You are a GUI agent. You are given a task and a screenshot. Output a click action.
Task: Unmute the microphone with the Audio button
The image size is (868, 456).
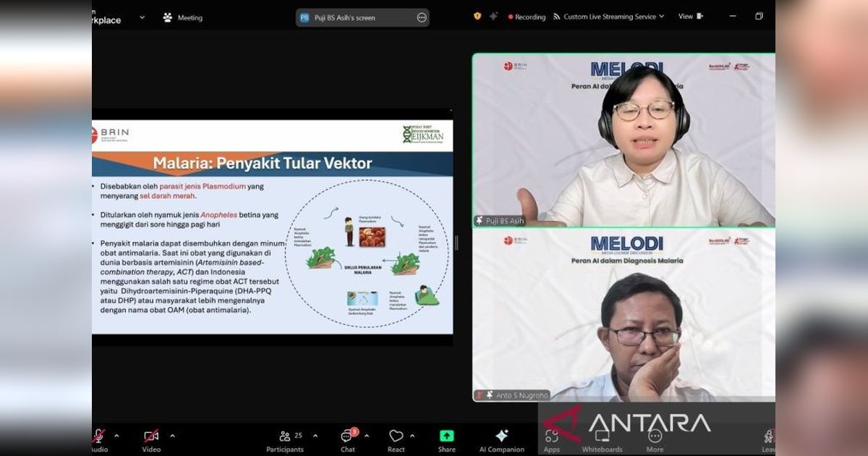coord(99,441)
